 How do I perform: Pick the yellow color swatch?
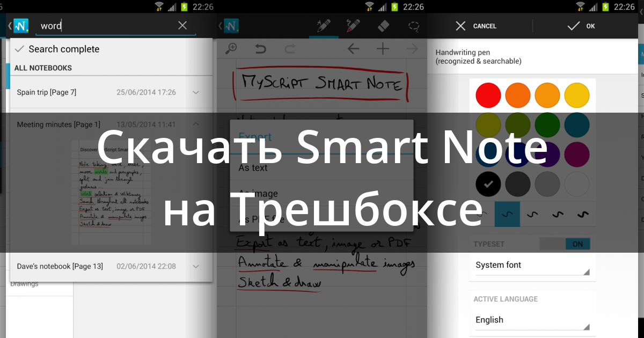577,95
